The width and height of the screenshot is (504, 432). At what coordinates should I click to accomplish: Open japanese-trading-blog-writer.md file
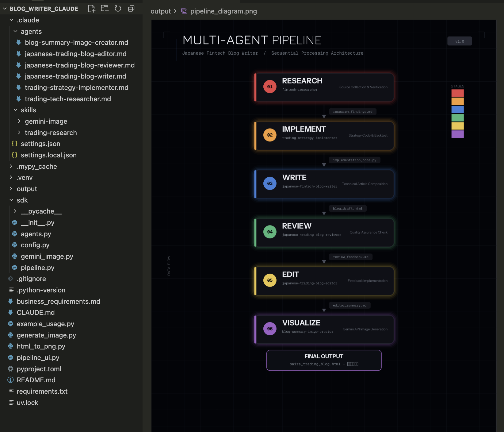pyautogui.click(x=75, y=76)
